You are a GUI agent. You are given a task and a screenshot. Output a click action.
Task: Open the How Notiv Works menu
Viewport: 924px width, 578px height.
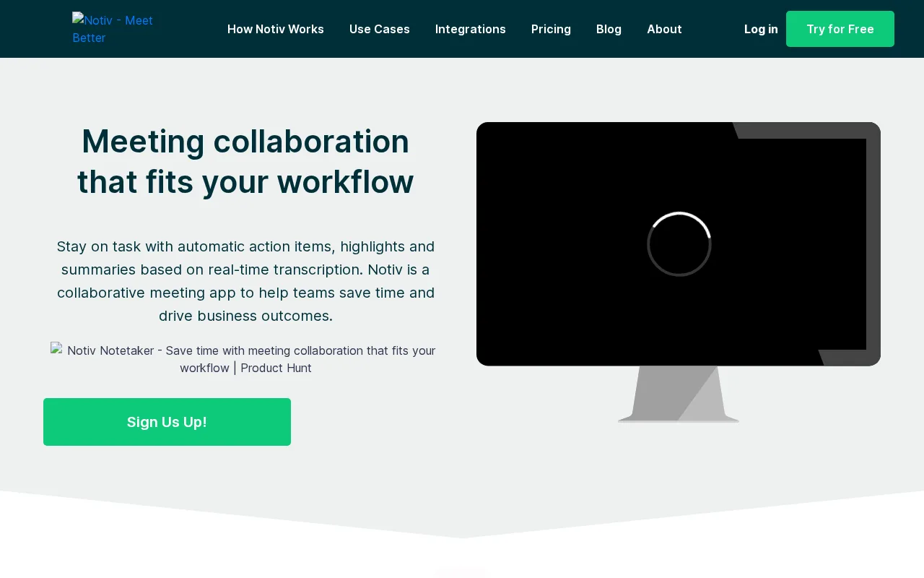276,29
